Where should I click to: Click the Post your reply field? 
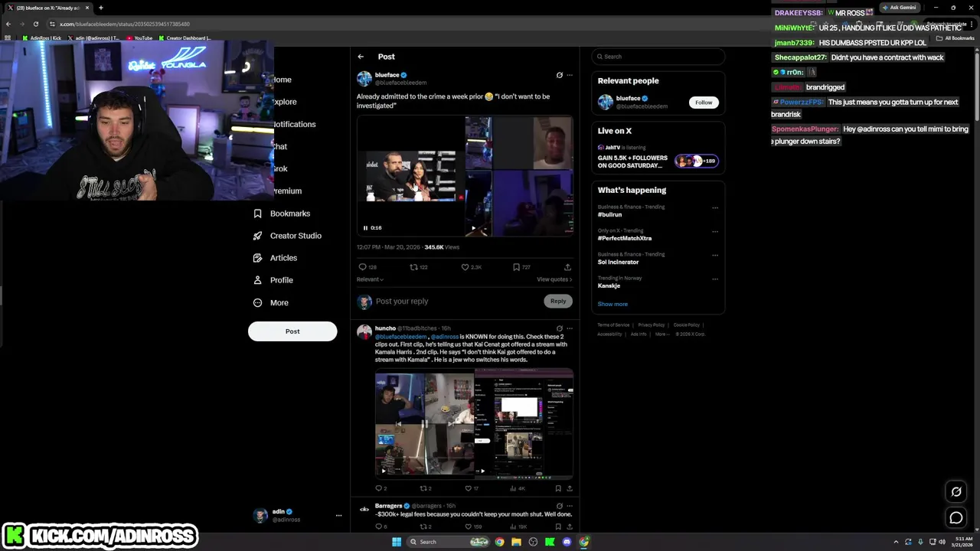tap(457, 302)
